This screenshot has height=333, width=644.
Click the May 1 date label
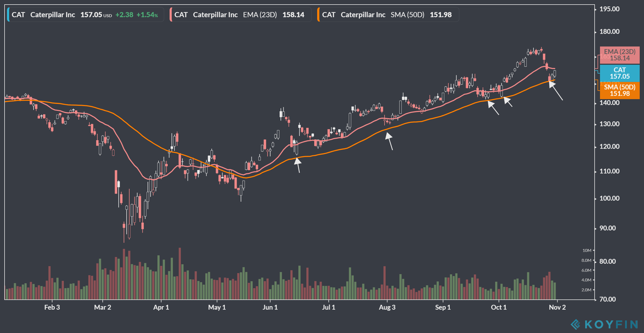pyautogui.click(x=217, y=307)
